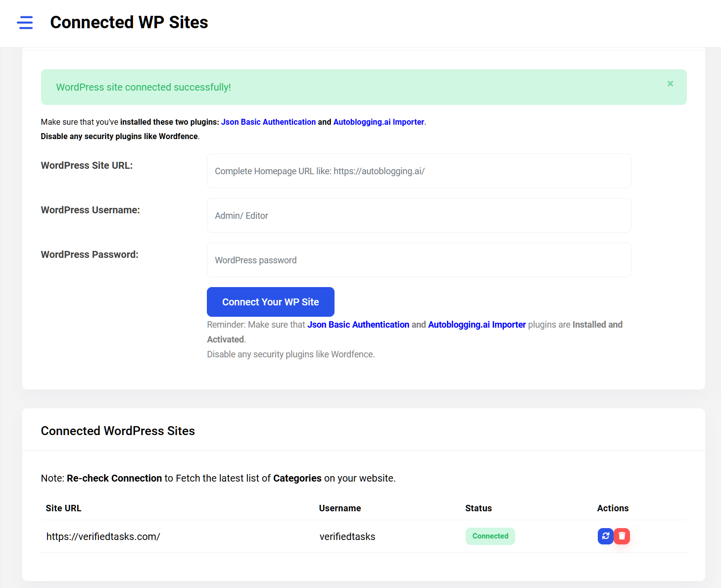
Task: Follow Autoblogging.ai Importer link in reminder
Action: [477, 325]
